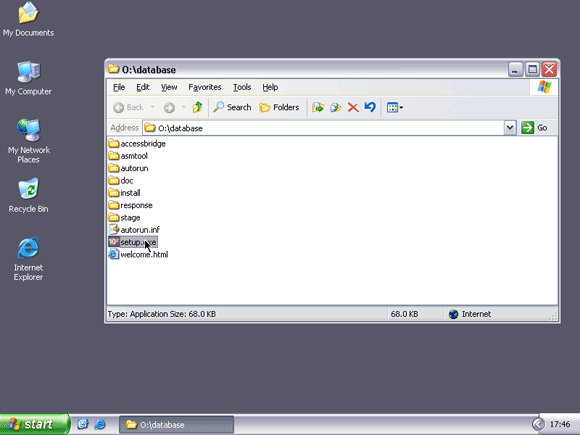This screenshot has height=435, width=580.
Task: Click the Up folder toolbar icon
Action: (x=198, y=107)
